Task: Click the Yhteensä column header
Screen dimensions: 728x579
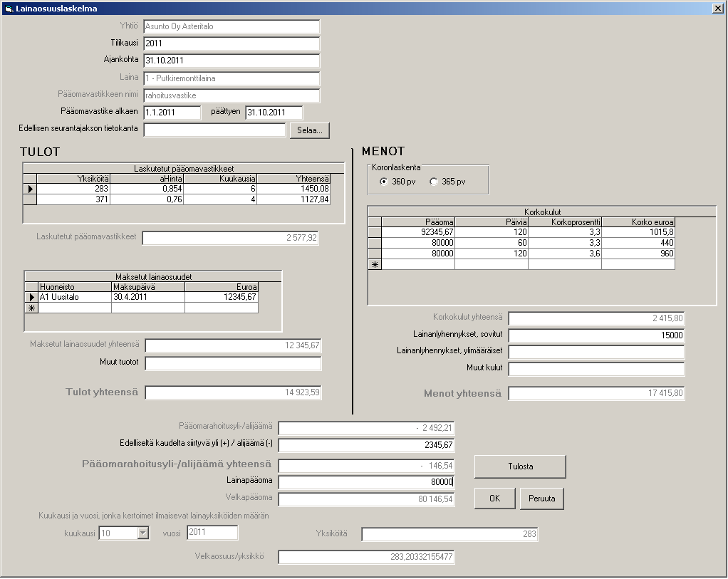Action: 293,179
